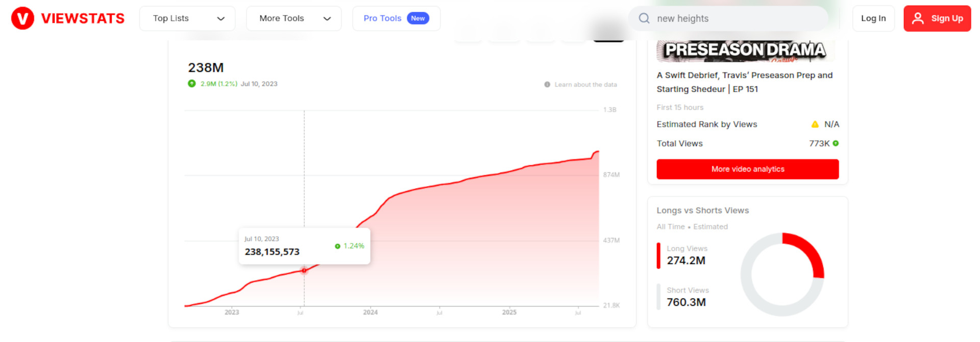Click the yellow warning icon next to N/A
This screenshot has width=980, height=342.
(x=815, y=124)
